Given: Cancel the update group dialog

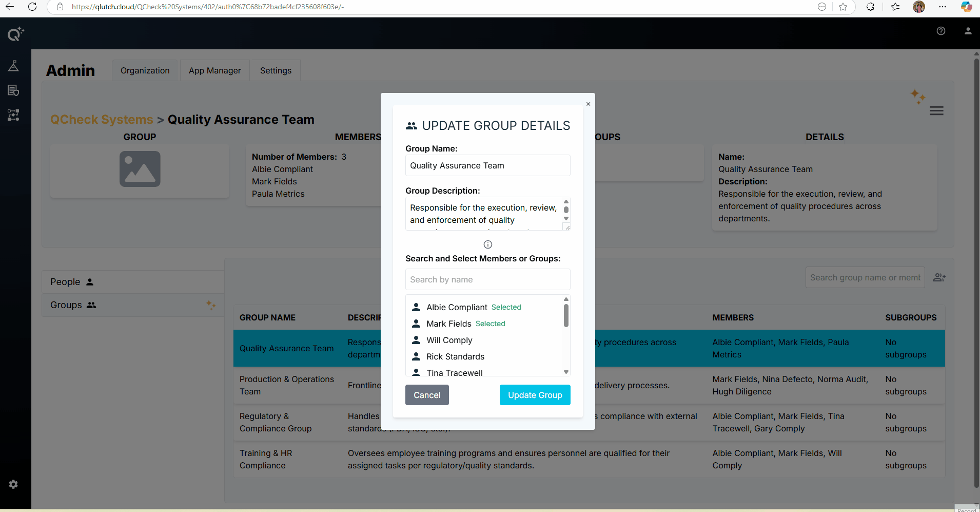Looking at the screenshot, I should [x=427, y=395].
